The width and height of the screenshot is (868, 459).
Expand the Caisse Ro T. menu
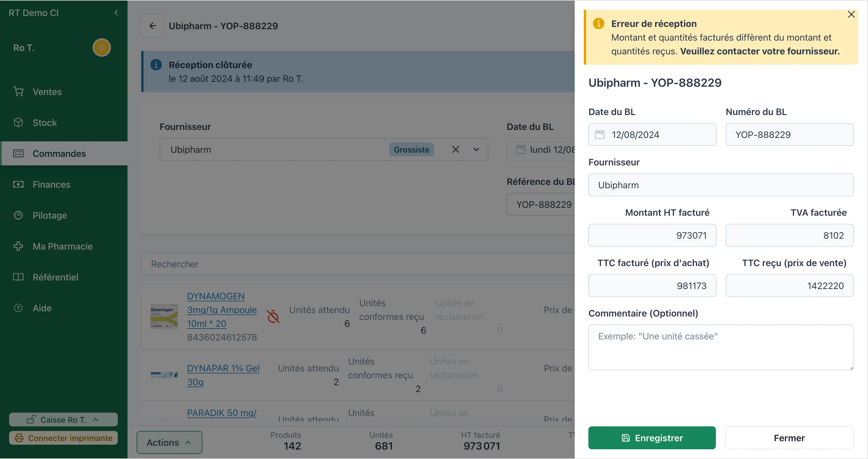[x=63, y=420]
